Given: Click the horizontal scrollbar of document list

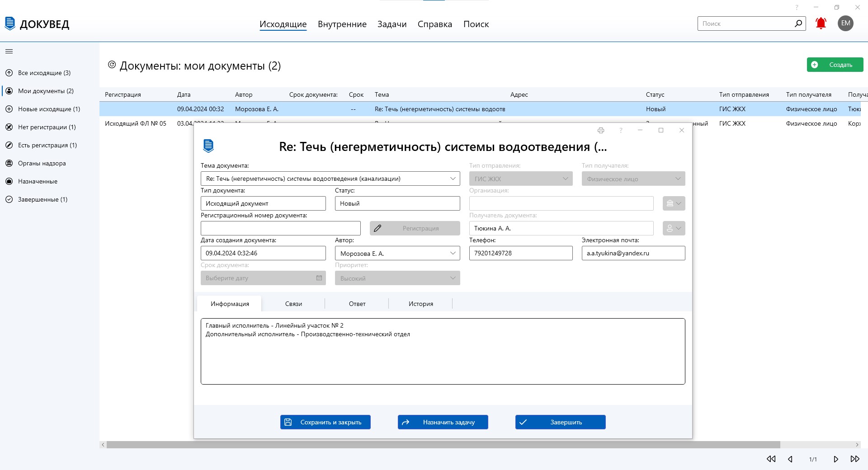Looking at the screenshot, I should [443, 445].
